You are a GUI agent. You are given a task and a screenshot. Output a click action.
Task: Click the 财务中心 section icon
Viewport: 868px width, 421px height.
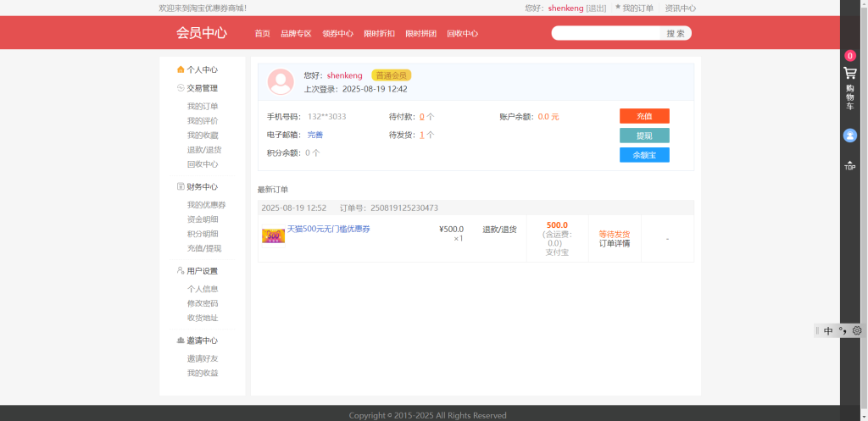click(181, 186)
